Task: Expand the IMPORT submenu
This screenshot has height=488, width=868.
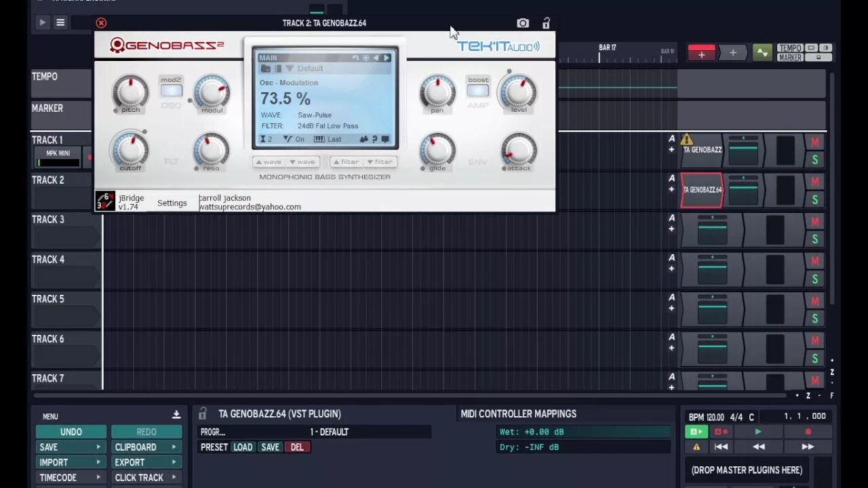Action: pyautogui.click(x=71, y=462)
